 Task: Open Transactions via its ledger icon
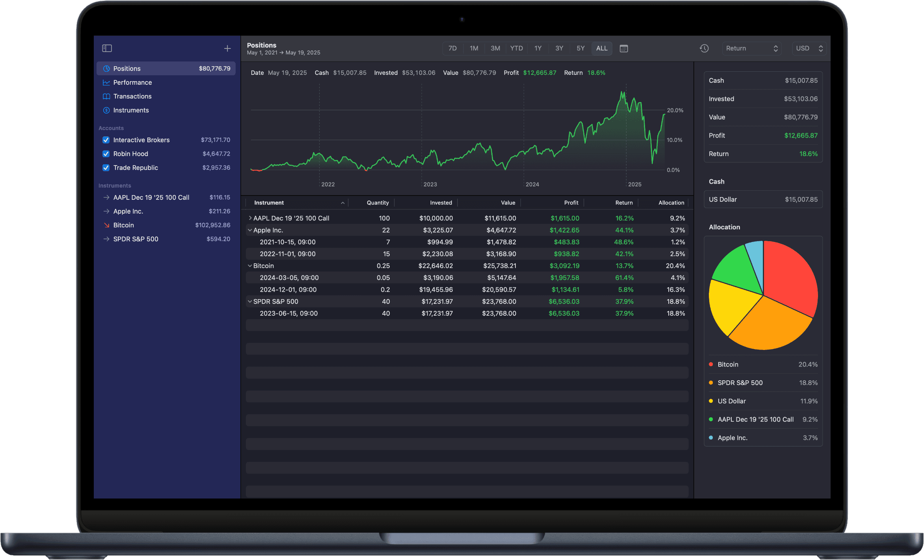106,96
